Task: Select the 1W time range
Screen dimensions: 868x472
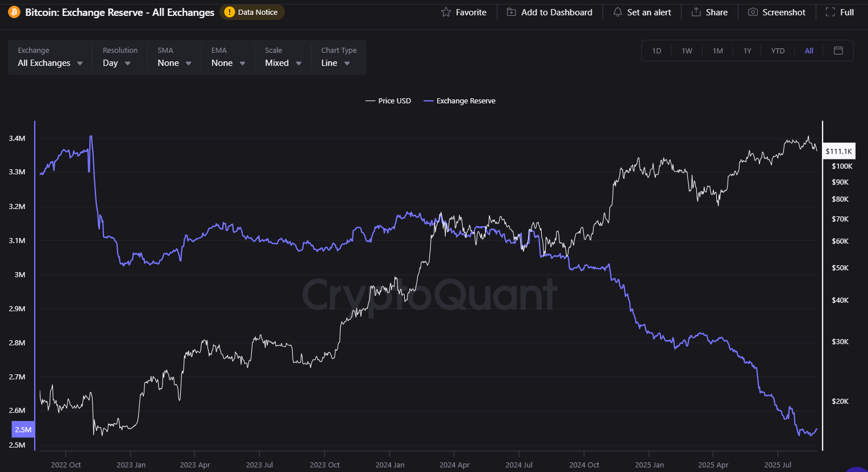Action: pos(687,51)
